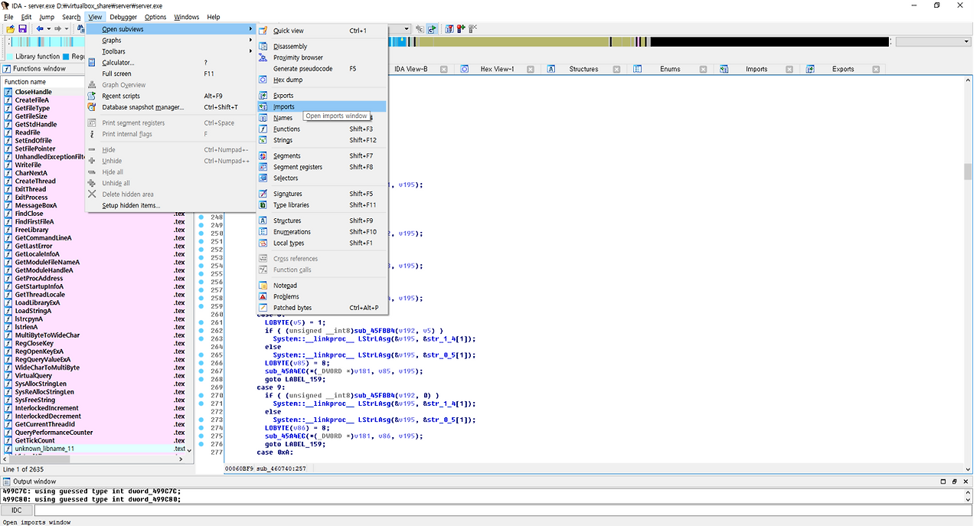This screenshot has width=980, height=526.
Task: Click the IDC command input field
Action: (502, 510)
